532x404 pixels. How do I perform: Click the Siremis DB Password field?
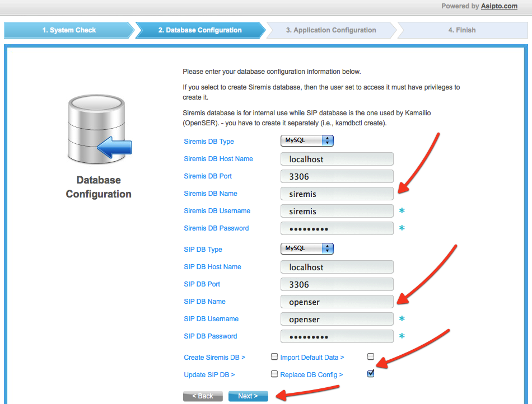click(x=337, y=228)
